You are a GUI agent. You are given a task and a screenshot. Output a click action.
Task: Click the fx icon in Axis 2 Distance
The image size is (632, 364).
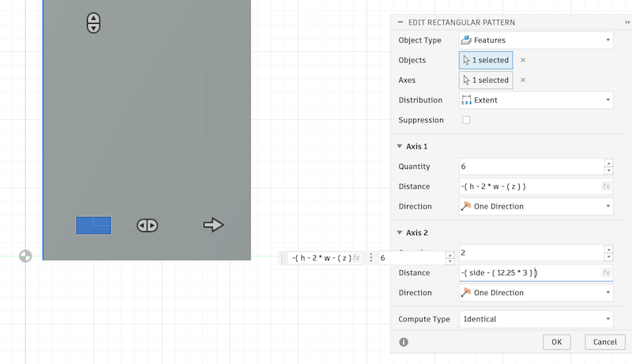coord(606,272)
